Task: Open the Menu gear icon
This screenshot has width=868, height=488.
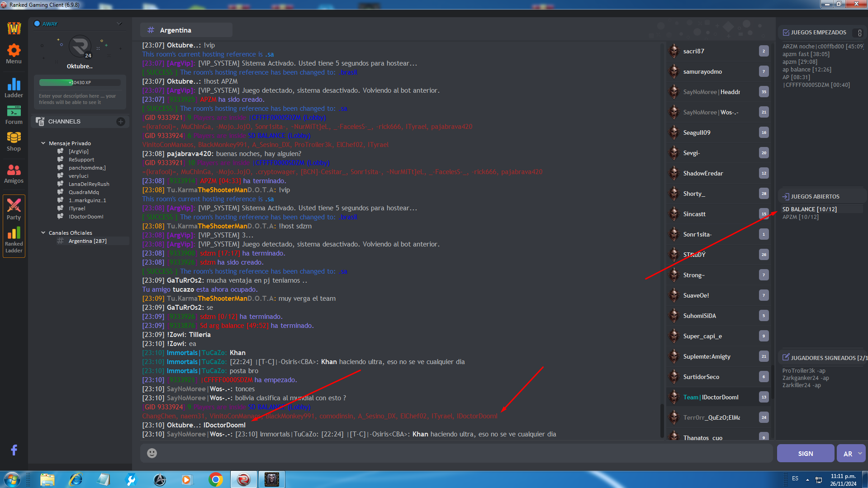Action: pyautogui.click(x=14, y=53)
